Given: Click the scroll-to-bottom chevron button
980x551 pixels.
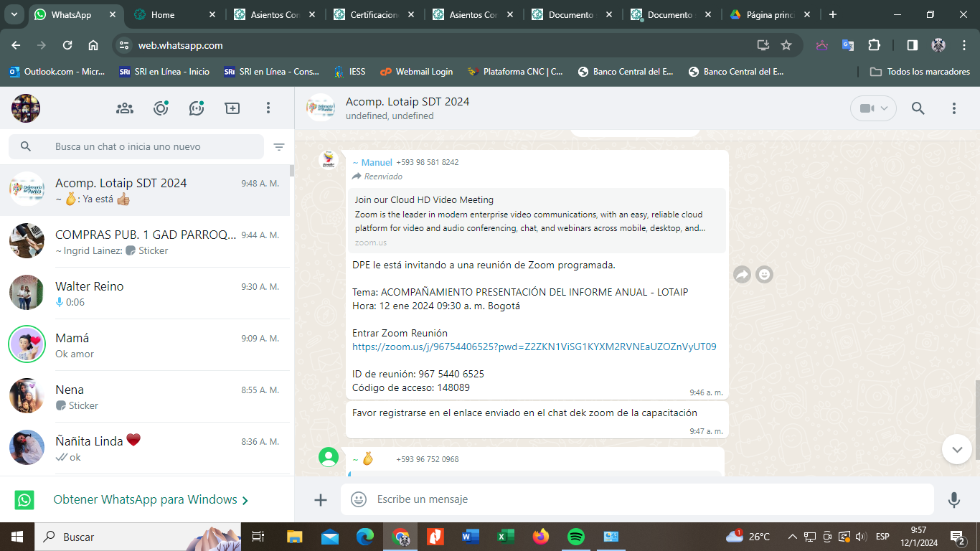Looking at the screenshot, I should 956,449.
